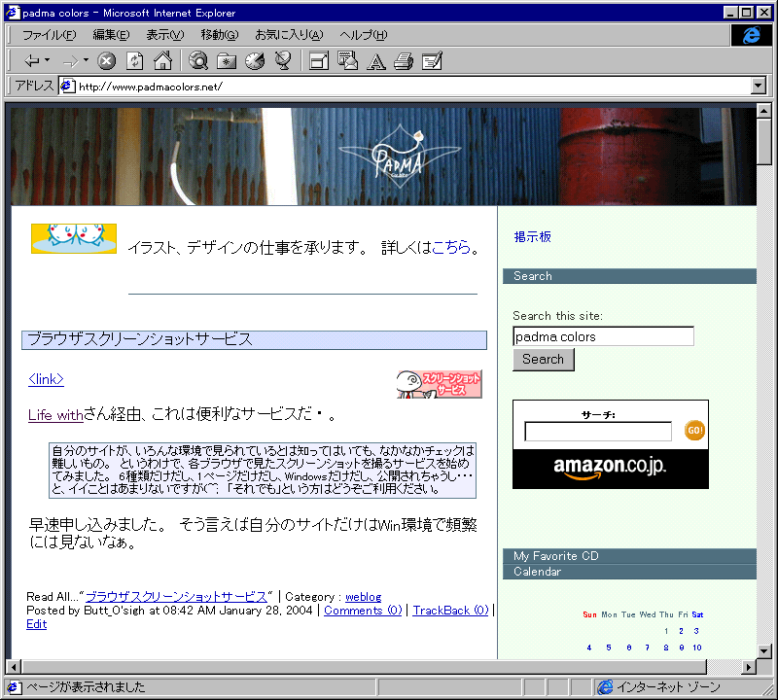Click the orange GO! button in Amazon box

click(694, 430)
